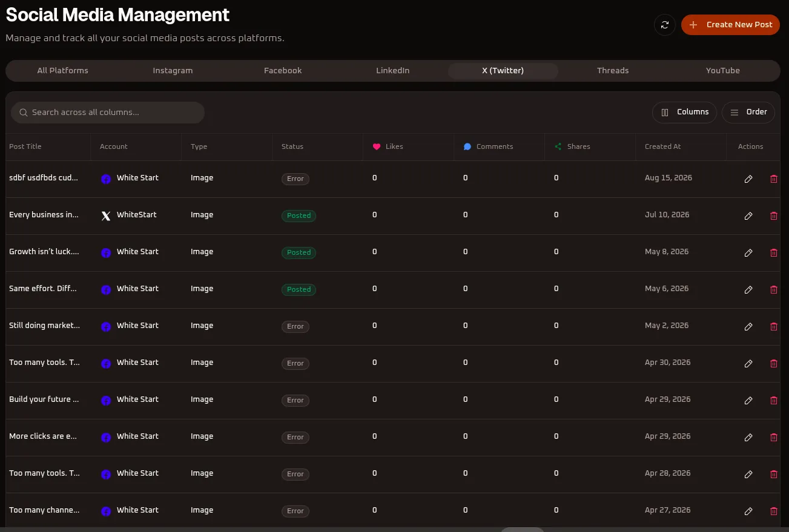Image resolution: width=789 pixels, height=532 pixels.
Task: Click Posted status badge on 'Every business' row
Action: click(x=299, y=215)
